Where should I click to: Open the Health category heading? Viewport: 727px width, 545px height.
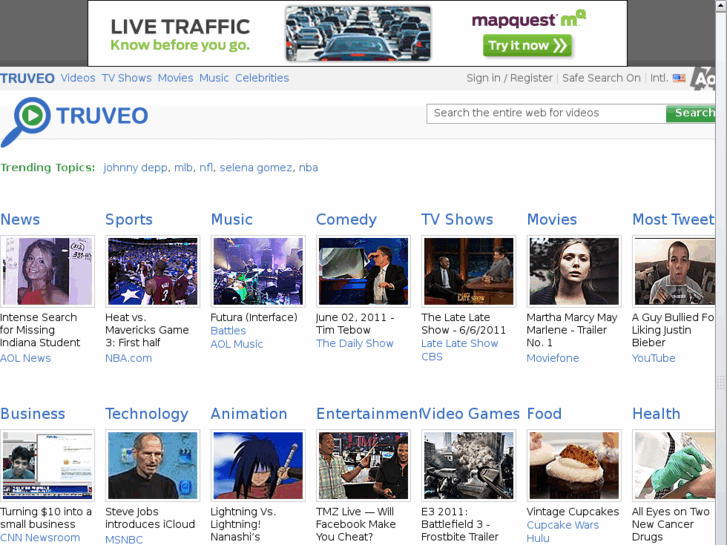click(x=657, y=414)
